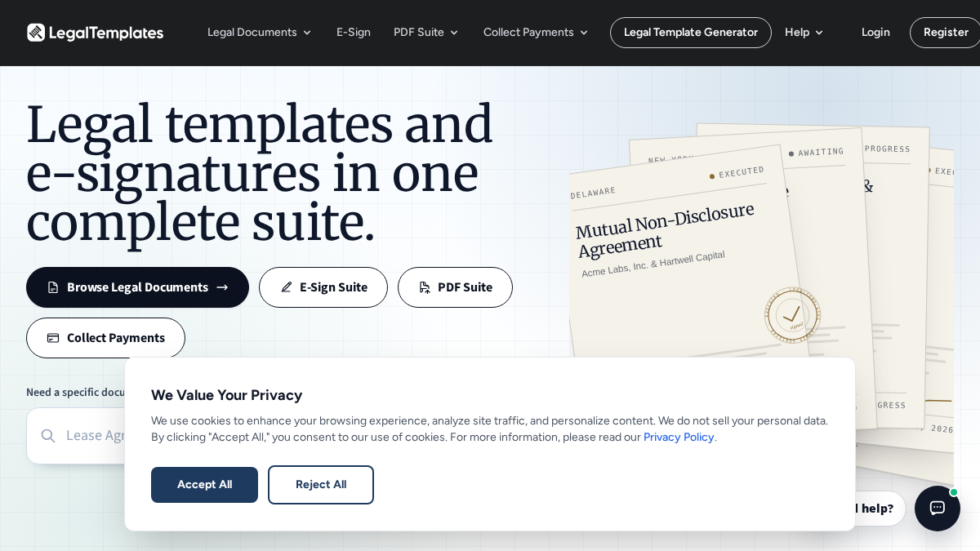The height and width of the screenshot is (551, 980).
Task: Reject all cookies
Action: (321, 485)
